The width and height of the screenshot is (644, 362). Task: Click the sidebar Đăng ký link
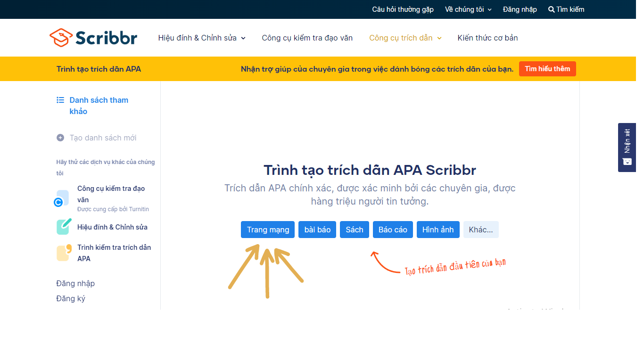[x=71, y=298]
